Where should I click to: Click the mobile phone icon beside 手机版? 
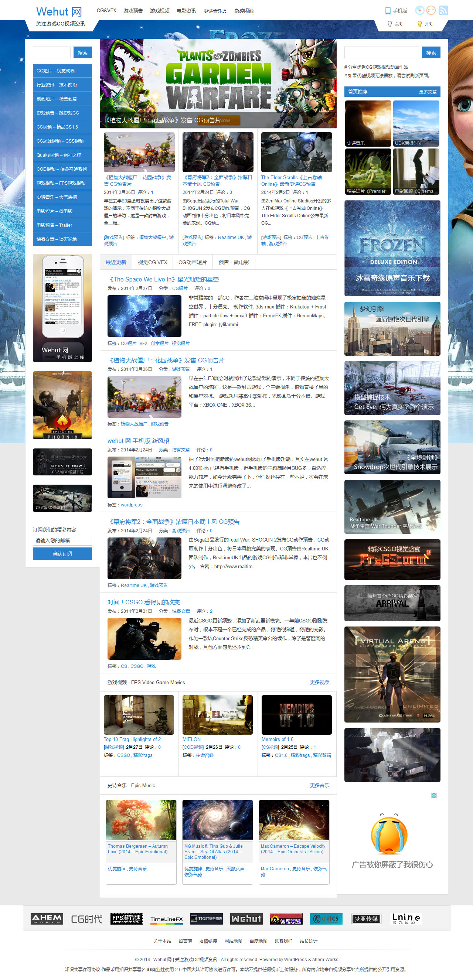click(388, 11)
